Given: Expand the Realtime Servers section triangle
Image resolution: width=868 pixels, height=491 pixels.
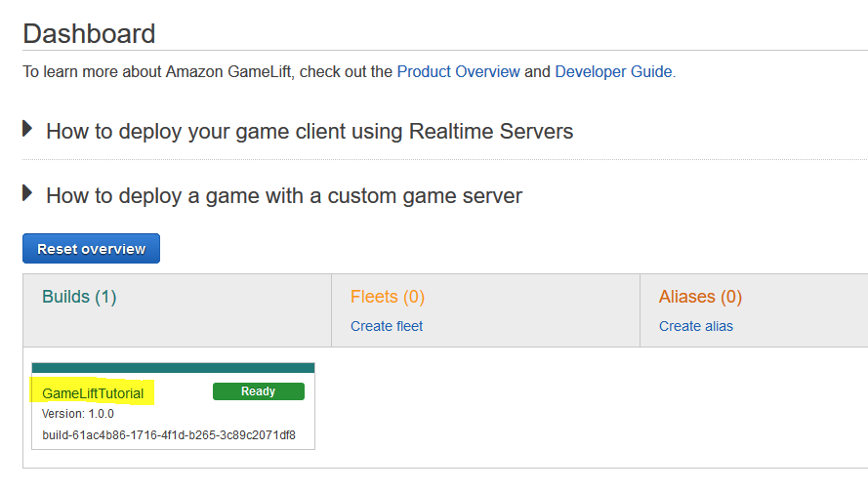Looking at the screenshot, I should [x=28, y=129].
